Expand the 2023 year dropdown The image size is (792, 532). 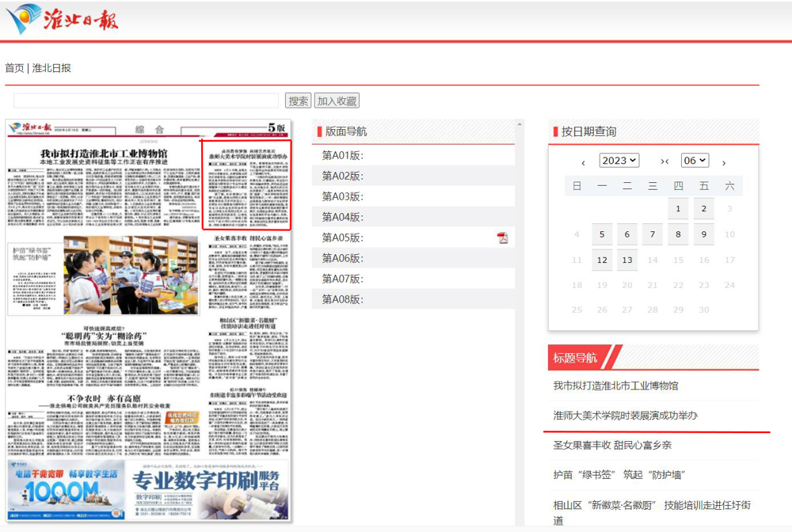click(619, 161)
